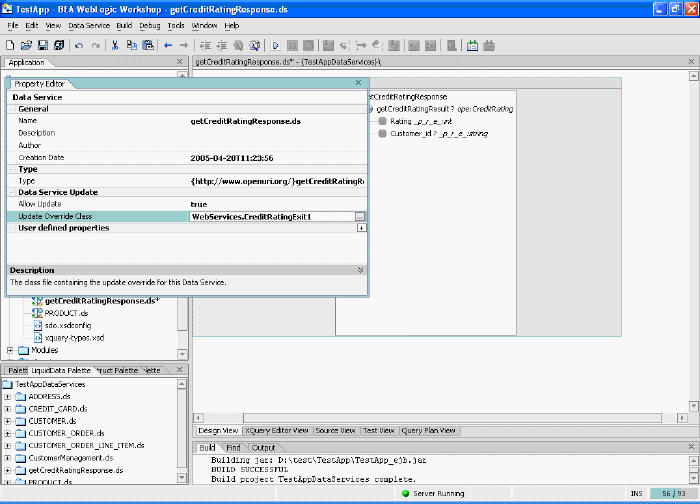Click the blue Back arrow icon

point(168,45)
